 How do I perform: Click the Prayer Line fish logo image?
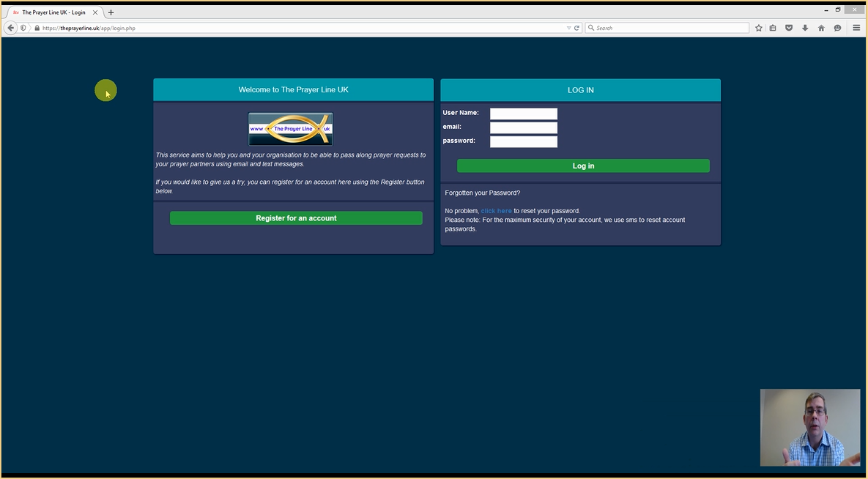pyautogui.click(x=291, y=129)
